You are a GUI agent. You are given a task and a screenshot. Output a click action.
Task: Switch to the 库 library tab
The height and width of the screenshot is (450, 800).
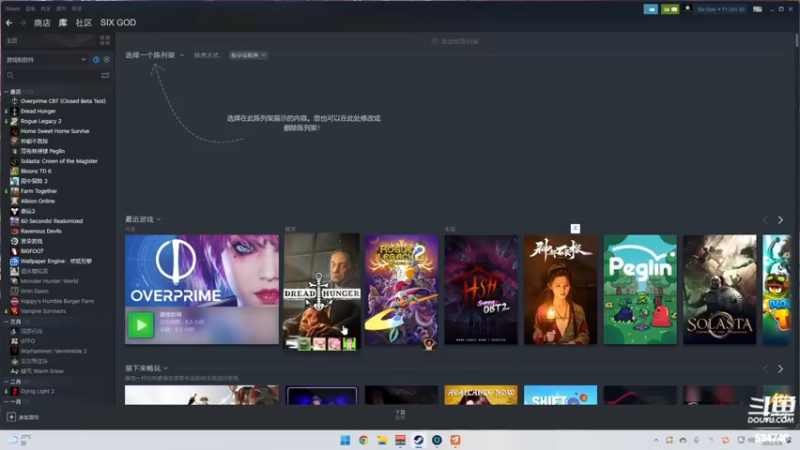coord(63,22)
